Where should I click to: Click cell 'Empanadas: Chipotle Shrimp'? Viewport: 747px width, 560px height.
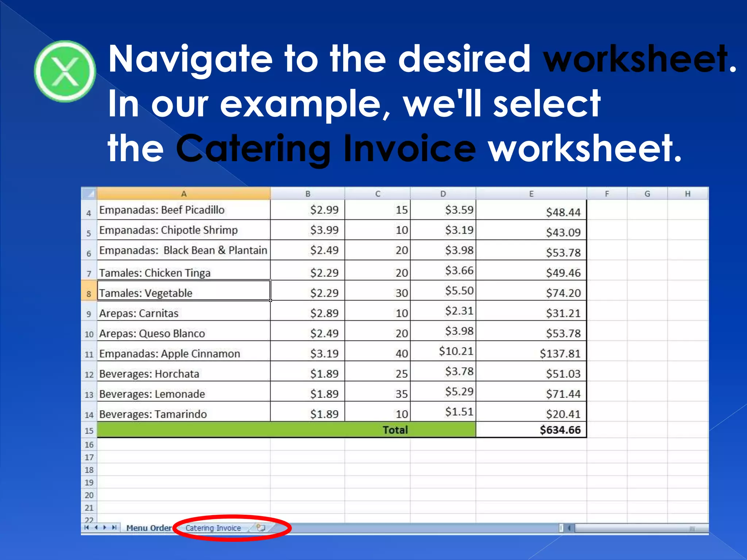pyautogui.click(x=184, y=230)
